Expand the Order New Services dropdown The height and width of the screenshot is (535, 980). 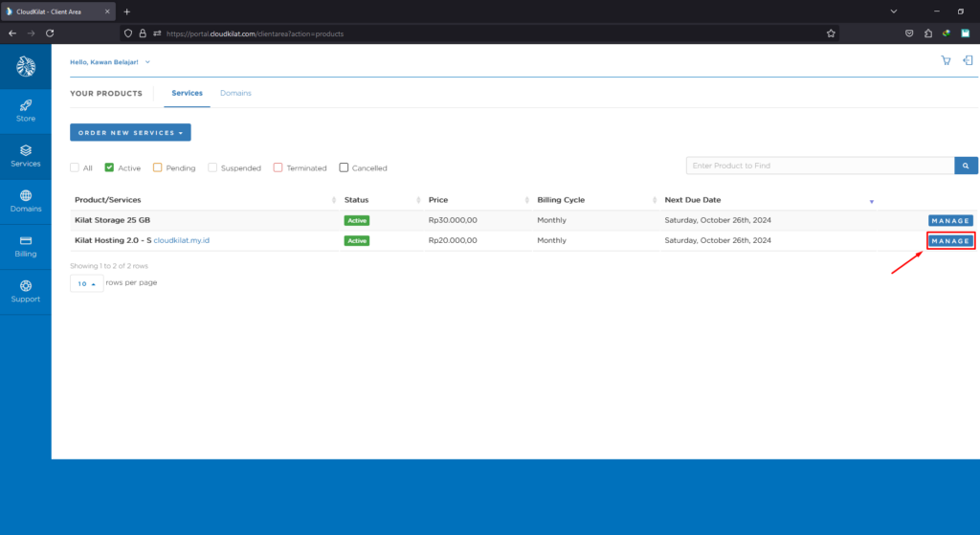coord(130,133)
